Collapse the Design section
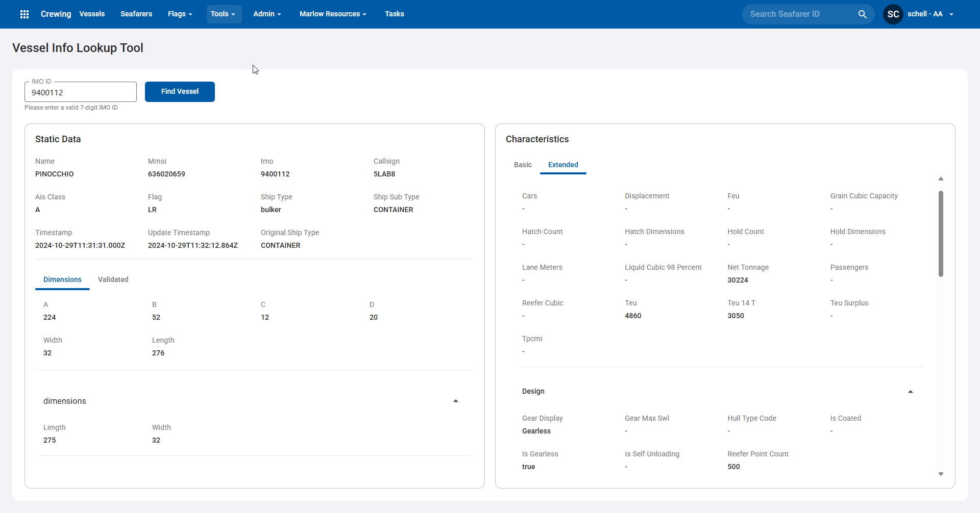Image resolution: width=980 pixels, height=513 pixels. pyautogui.click(x=910, y=392)
